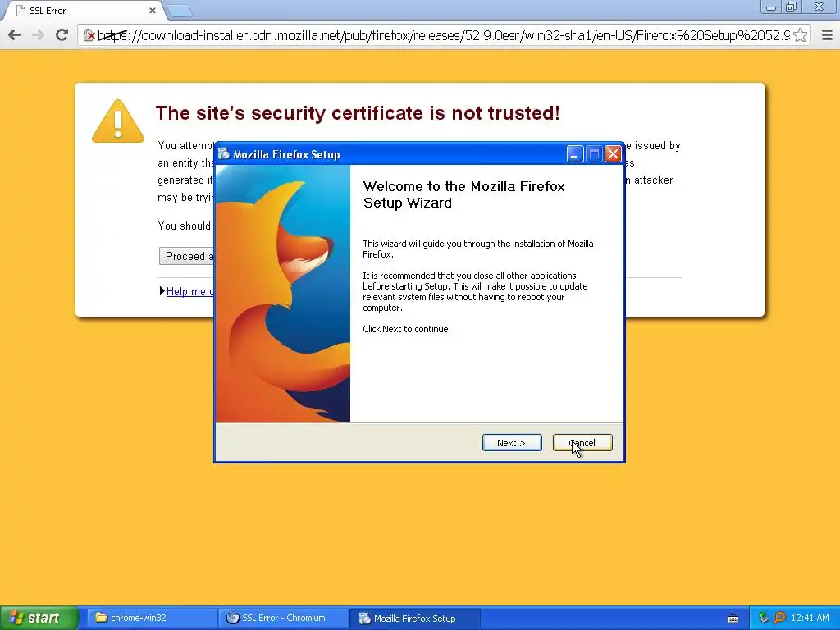Click the Firefox Setup title bar icon
The width and height of the screenshot is (840, 630).
[224, 154]
